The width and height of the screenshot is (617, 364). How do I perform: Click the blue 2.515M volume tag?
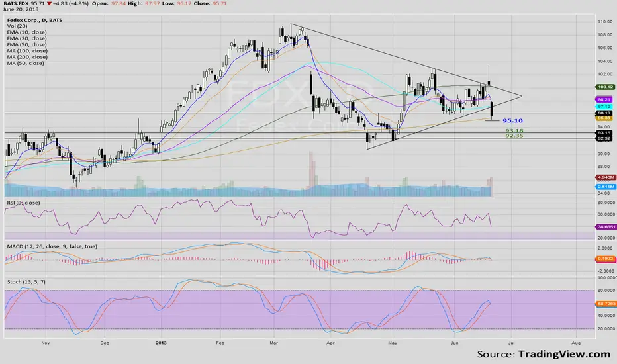[606, 187]
